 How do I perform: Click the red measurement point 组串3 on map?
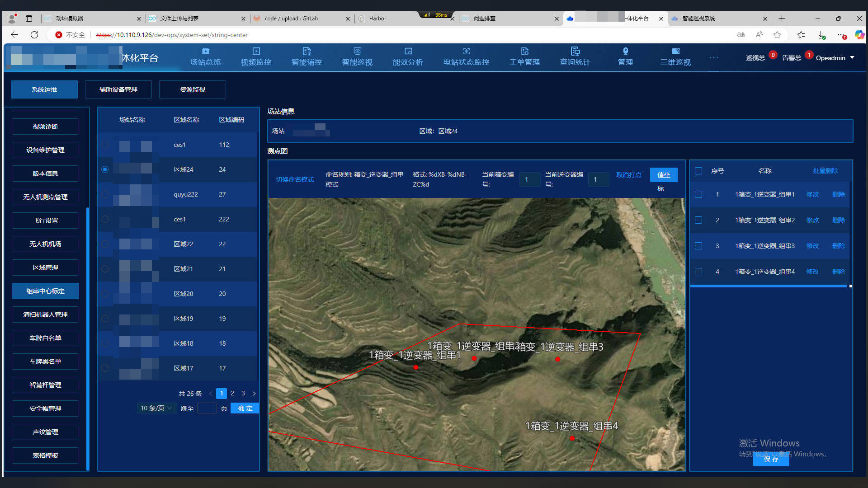pyautogui.click(x=558, y=359)
